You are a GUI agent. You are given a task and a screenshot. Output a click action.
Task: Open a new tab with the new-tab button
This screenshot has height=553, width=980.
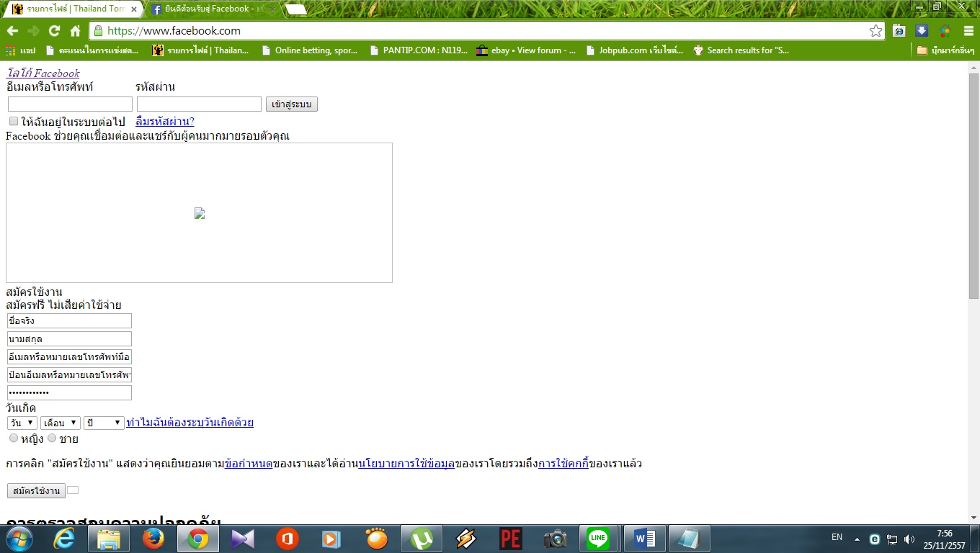tap(295, 9)
